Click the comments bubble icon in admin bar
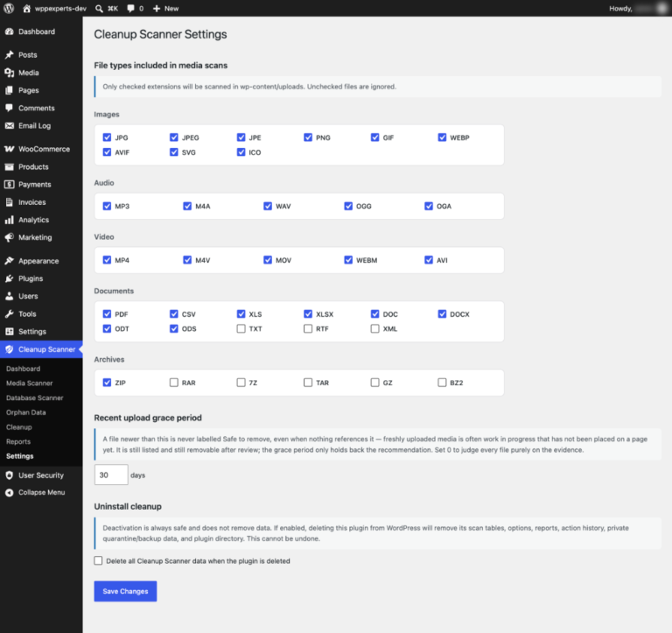 130,9
